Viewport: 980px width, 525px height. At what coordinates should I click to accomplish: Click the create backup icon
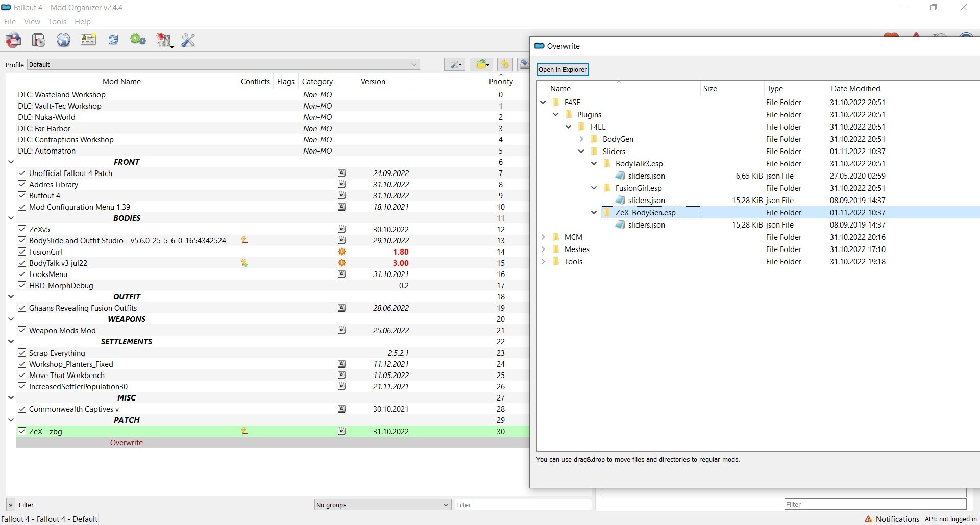click(x=524, y=64)
